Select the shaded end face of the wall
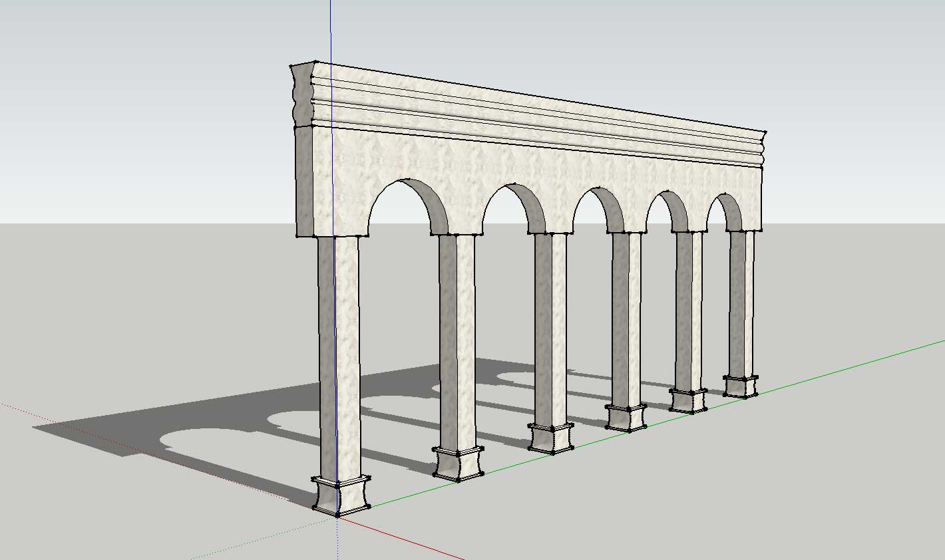 click(303, 181)
